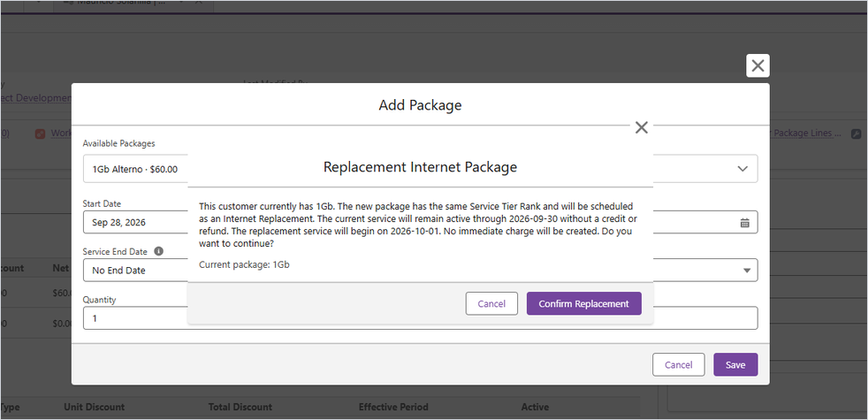Open the Package Lines wrench icon
This screenshot has height=420, width=868.
click(x=856, y=134)
